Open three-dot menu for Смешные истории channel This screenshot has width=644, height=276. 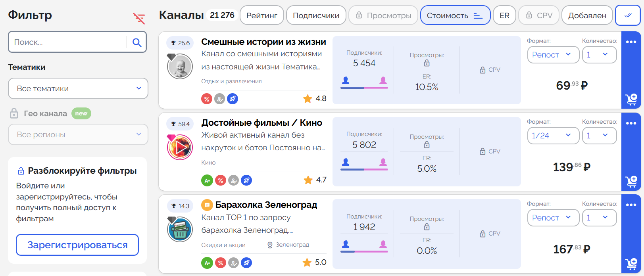pos(631,42)
